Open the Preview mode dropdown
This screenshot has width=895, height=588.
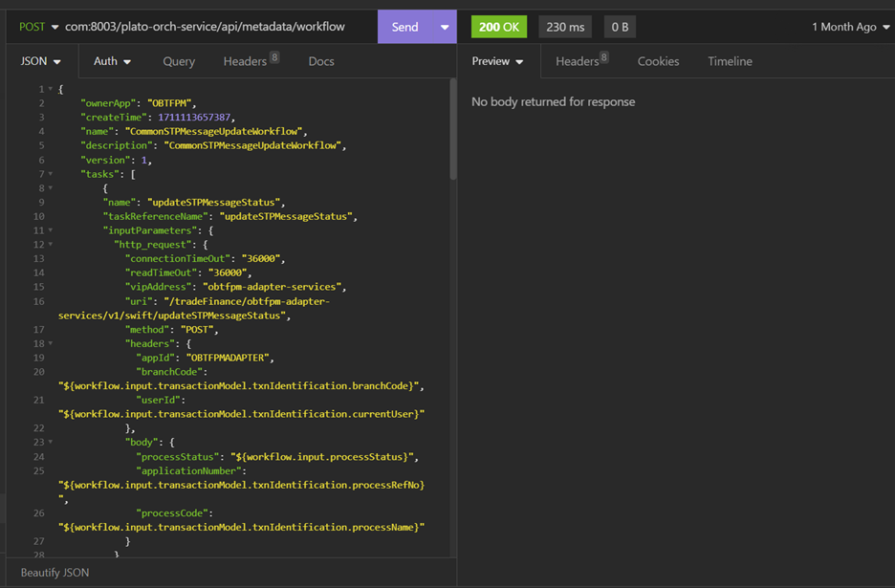[497, 61]
